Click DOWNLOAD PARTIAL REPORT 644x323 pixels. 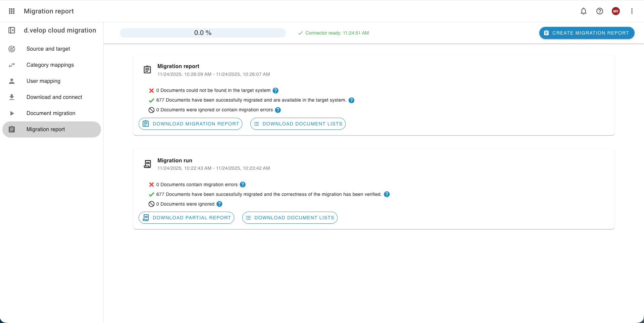pyautogui.click(x=186, y=217)
